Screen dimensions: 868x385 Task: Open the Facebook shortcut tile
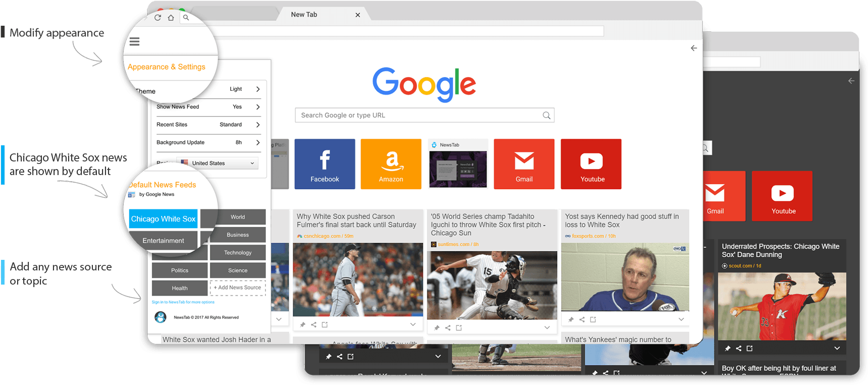[325, 164]
